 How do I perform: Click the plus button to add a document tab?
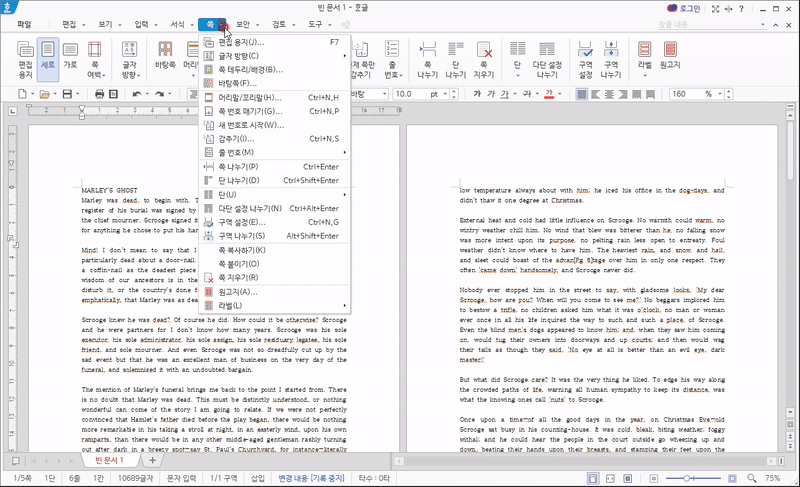coord(152,460)
